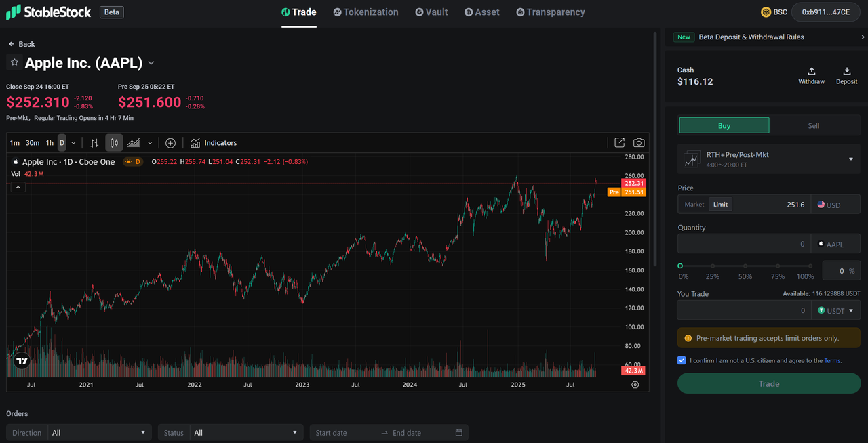Image resolution: width=868 pixels, height=443 pixels.
Task: Switch order type from Limit to Market
Action: 694,204
